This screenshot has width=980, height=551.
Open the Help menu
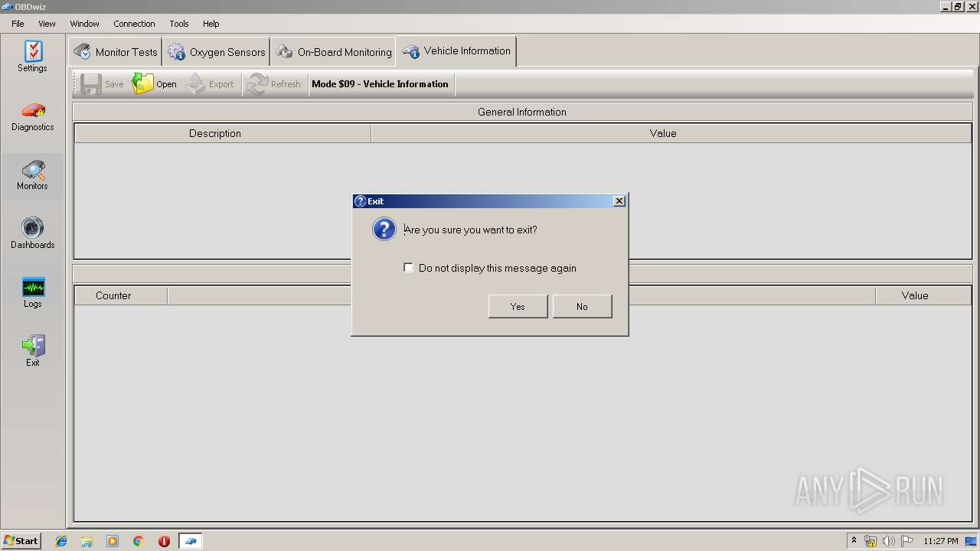211,24
